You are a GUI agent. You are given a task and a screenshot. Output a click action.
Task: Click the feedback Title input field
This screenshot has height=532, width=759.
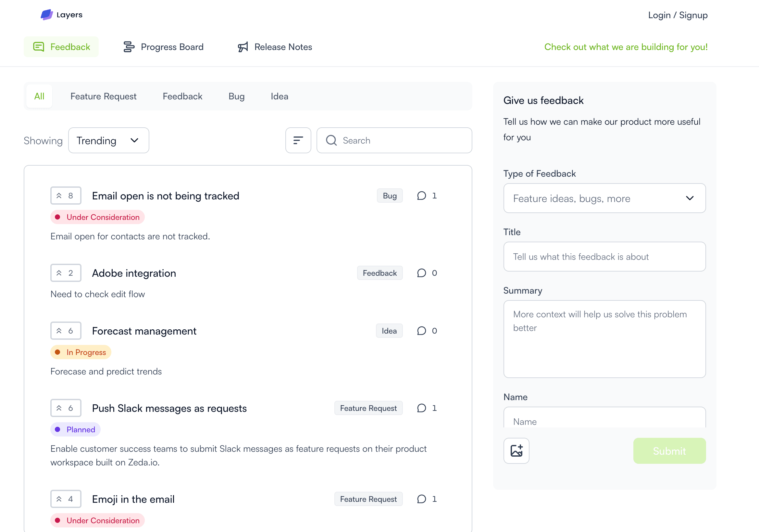[604, 257]
